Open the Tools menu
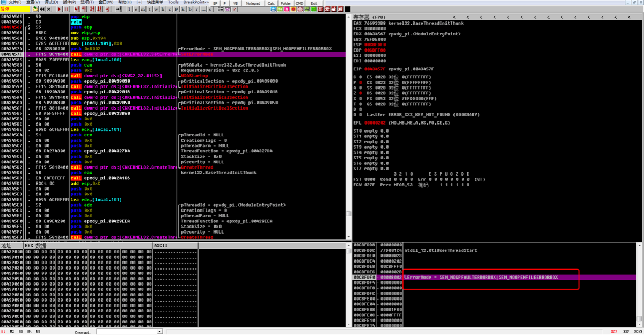Screen dimensions: 644x335 click(x=173, y=2)
